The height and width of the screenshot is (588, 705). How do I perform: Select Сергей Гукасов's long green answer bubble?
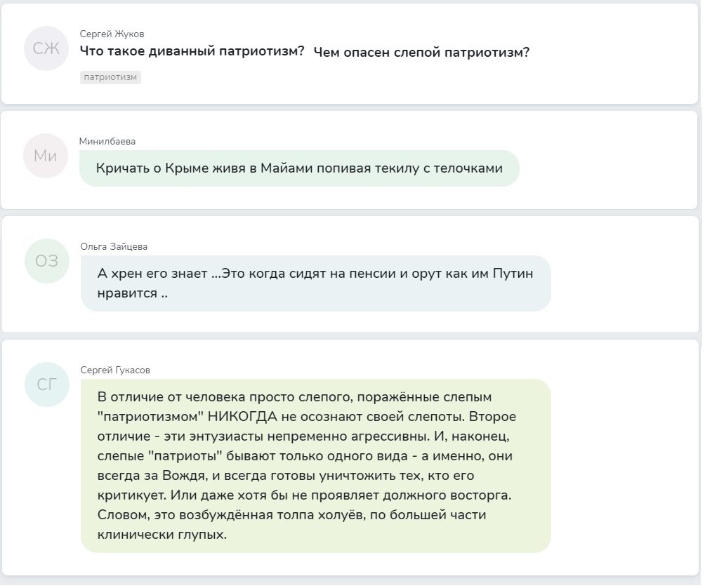tap(315, 465)
